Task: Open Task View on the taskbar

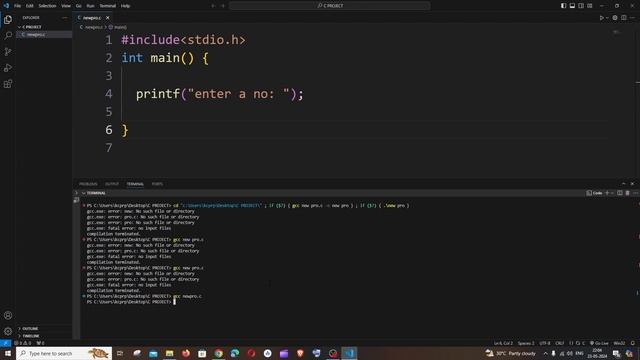Action: point(120,353)
